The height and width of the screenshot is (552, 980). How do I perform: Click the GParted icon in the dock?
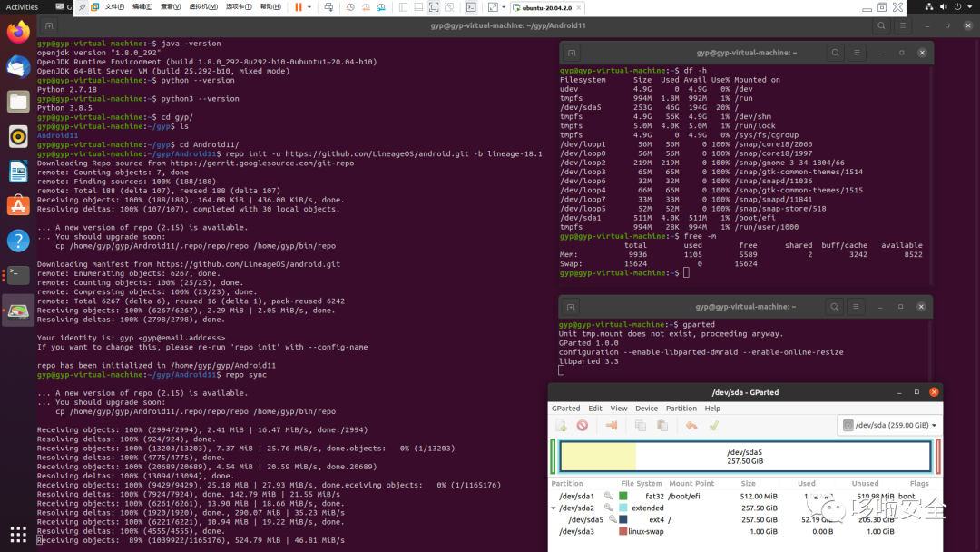pyautogui.click(x=18, y=310)
